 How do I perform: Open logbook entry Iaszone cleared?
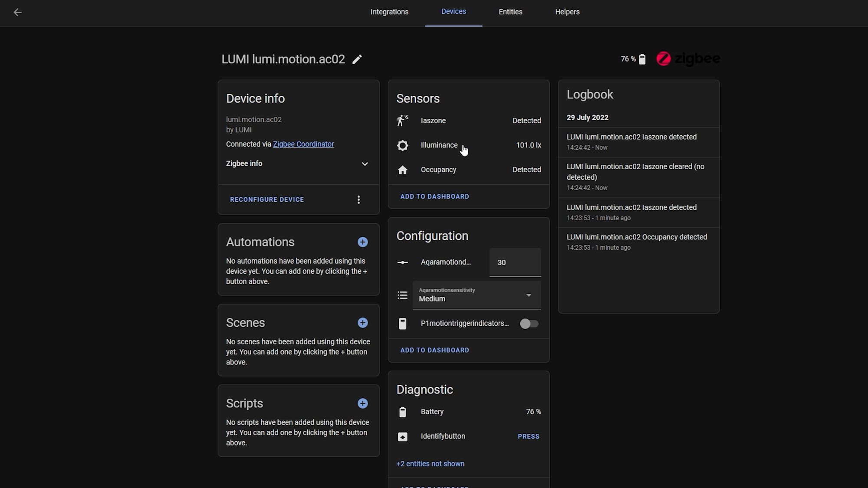click(x=639, y=177)
